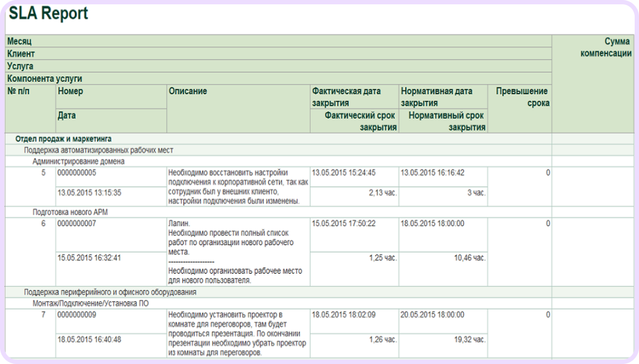Viewport: 639px width, 364px height.
Task: Click the SLA Report title
Action: (48, 14)
